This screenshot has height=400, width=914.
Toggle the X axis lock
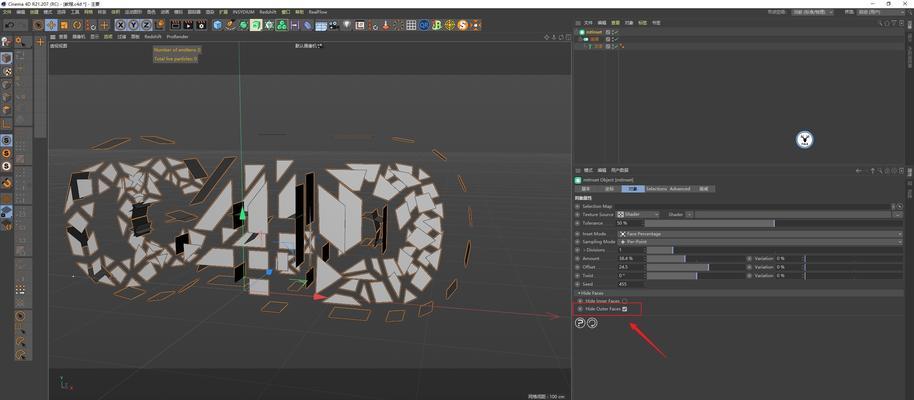click(121, 25)
